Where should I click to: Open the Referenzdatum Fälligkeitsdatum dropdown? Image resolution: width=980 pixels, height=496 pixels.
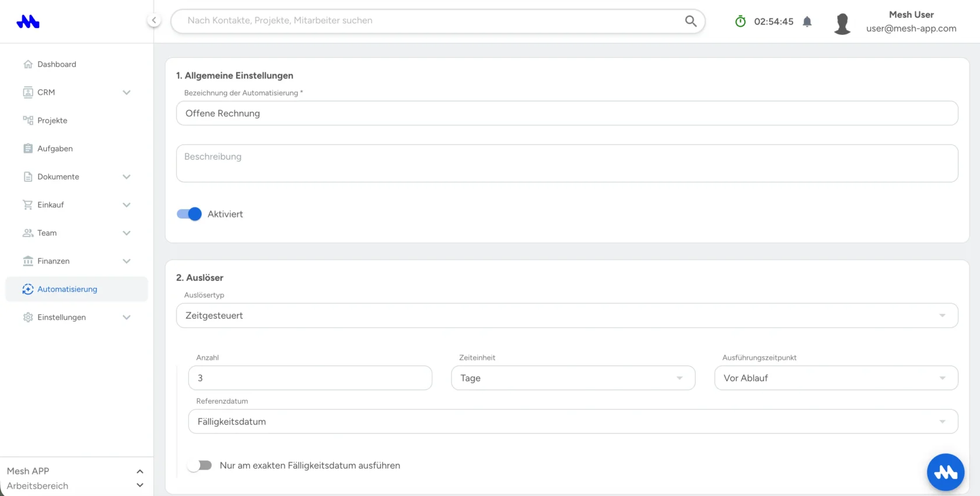point(573,421)
